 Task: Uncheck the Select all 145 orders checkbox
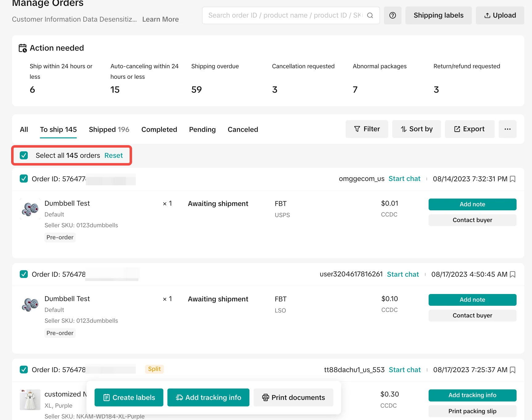coord(24,155)
